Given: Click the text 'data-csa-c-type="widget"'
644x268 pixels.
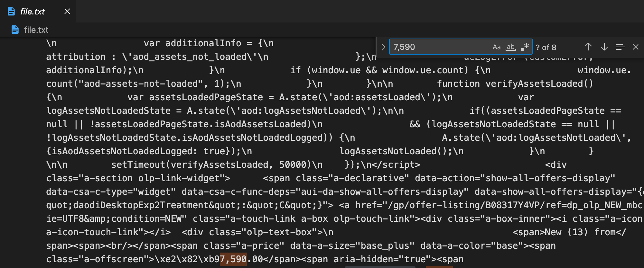Looking at the screenshot, I should 111,192.
